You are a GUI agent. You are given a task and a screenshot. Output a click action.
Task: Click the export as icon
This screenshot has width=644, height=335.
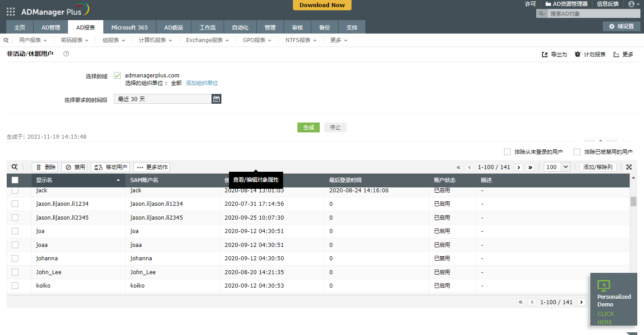(x=545, y=55)
